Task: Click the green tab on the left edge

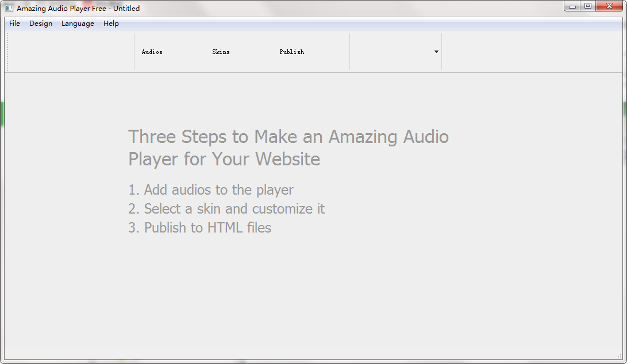Action: (x=2, y=114)
